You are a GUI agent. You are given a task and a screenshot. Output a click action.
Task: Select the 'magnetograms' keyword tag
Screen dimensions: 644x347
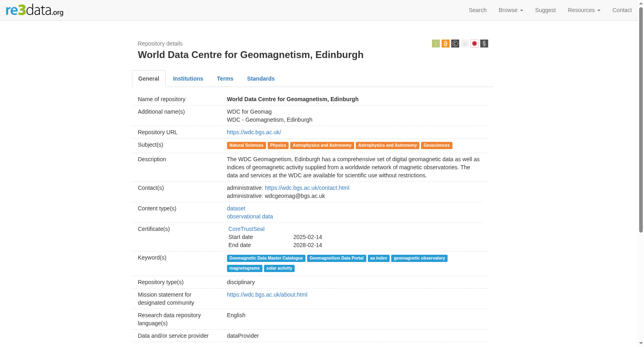pos(245,268)
